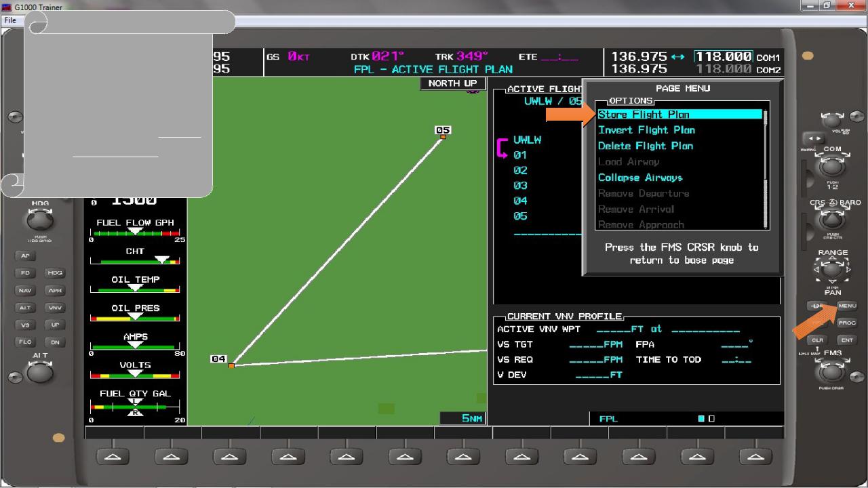
Task: Select waypoint 03 in flight plan list
Action: [520, 186]
